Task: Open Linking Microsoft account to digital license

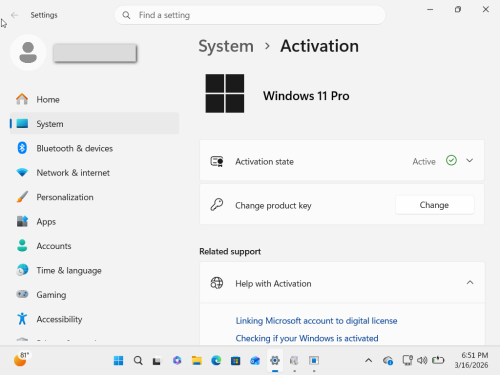Action: (316, 321)
